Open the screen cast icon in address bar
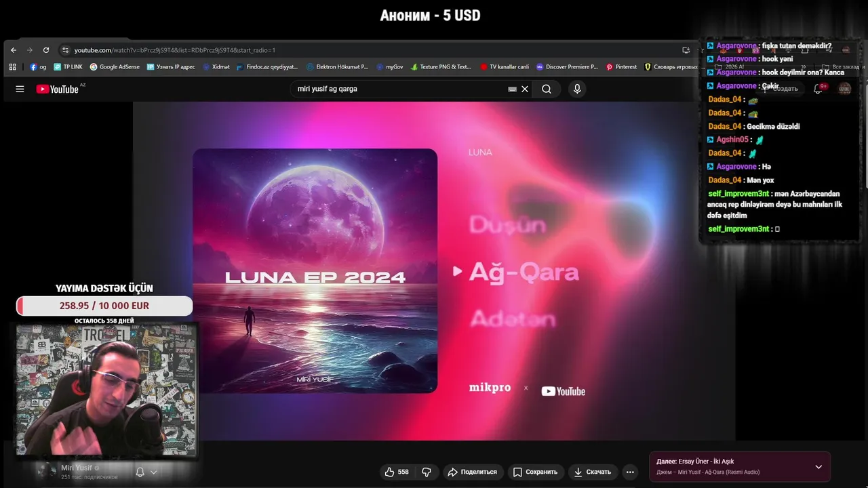Image resolution: width=868 pixels, height=488 pixels. click(686, 50)
